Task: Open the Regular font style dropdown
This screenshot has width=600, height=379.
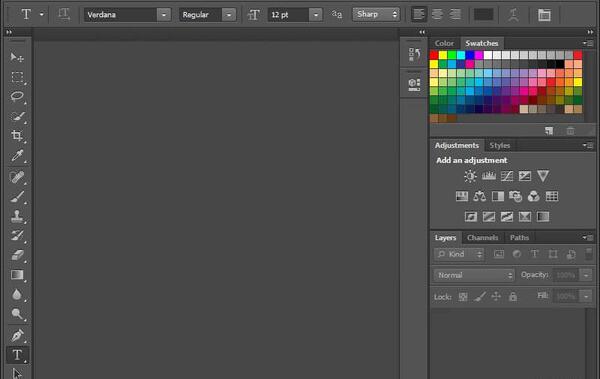Action: pyautogui.click(x=229, y=15)
